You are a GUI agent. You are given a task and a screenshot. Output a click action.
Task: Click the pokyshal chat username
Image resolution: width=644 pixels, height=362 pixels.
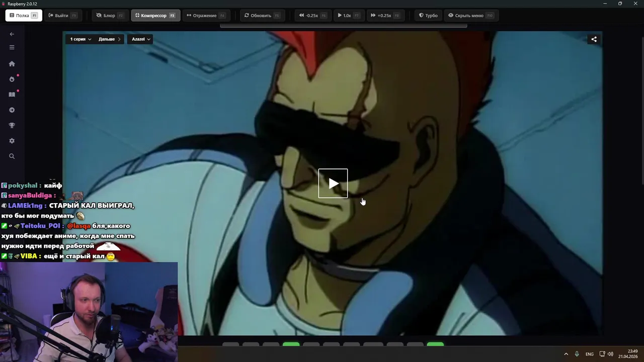click(23, 186)
